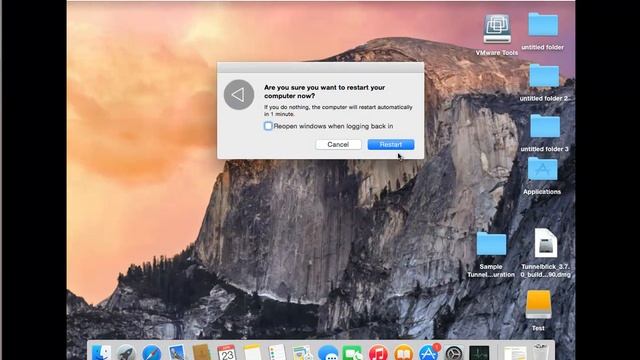Check Reopen windows when logging back in
Screen dimensions: 640x360
pos(268,126)
